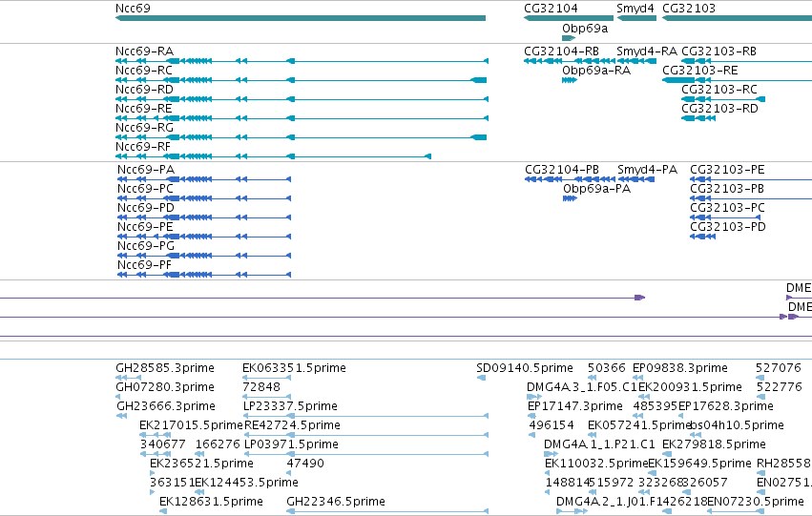Click transcript CG32104-RB label
This screenshot has width=812, height=516.
coord(561,52)
